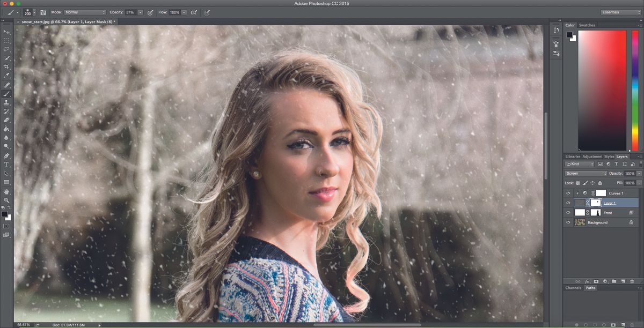The width and height of the screenshot is (644, 328).
Task: Select the Lasso tool
Action: point(7,49)
